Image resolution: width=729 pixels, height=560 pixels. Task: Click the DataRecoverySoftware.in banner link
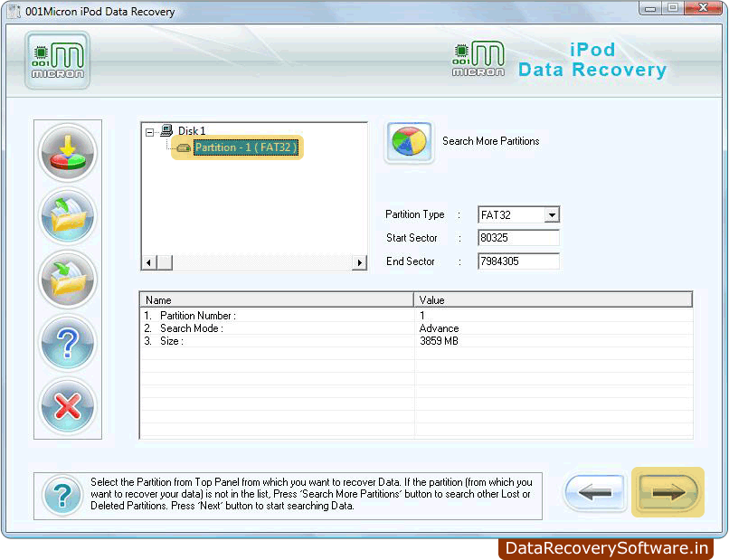coord(606,548)
